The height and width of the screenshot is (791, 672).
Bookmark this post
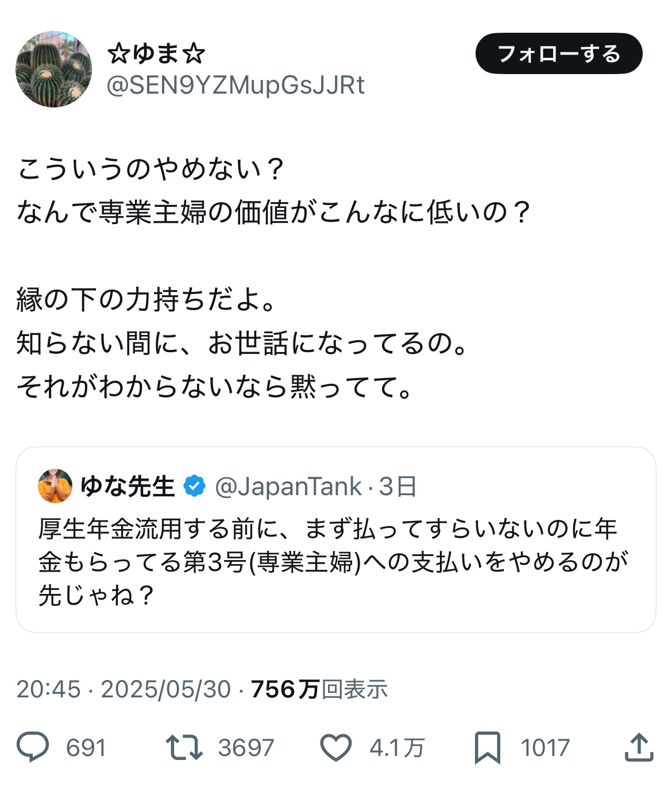click(x=488, y=747)
